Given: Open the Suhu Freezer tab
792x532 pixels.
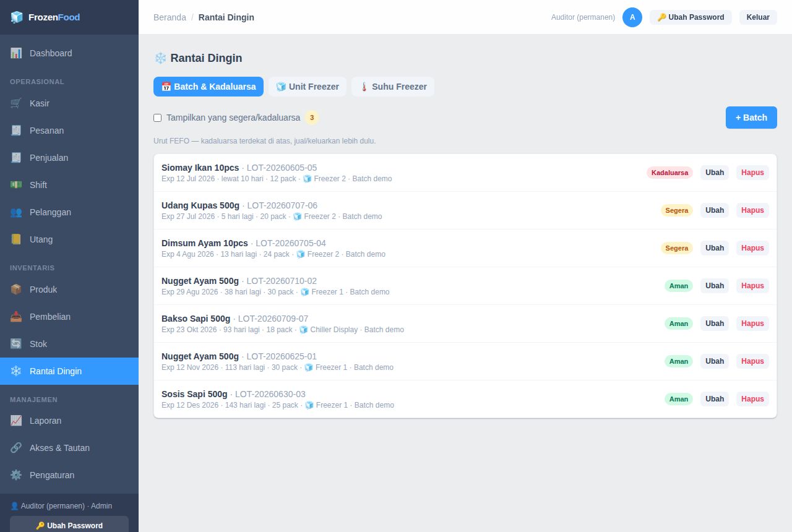Looking at the screenshot, I should 393,87.
